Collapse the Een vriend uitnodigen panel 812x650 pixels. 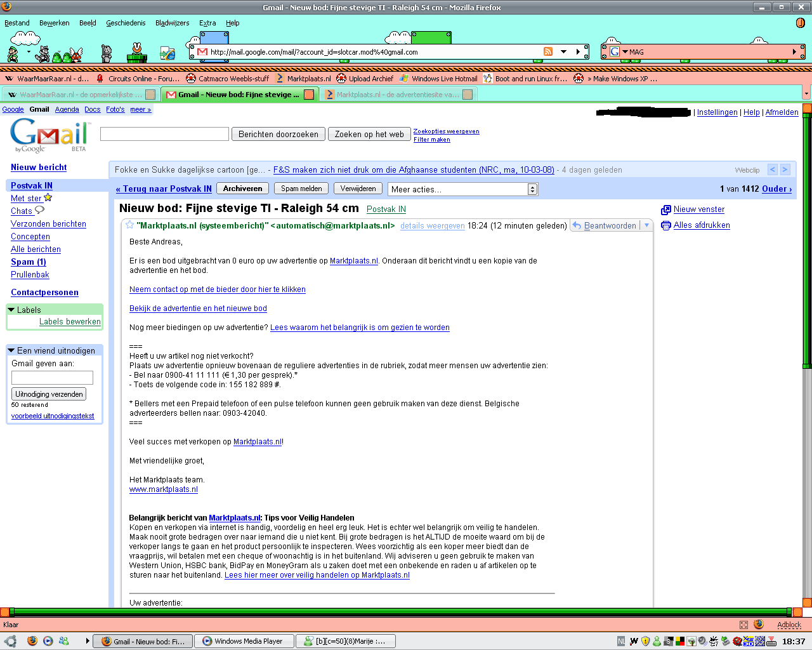11,350
